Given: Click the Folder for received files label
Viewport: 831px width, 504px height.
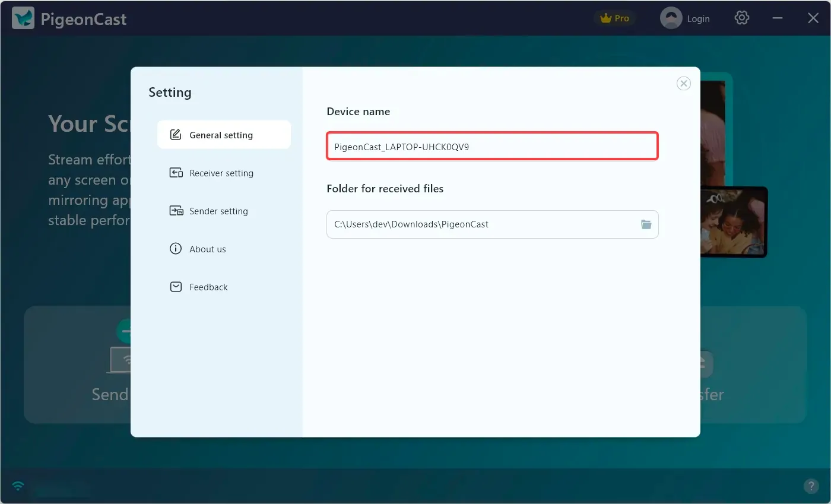Looking at the screenshot, I should [x=385, y=189].
